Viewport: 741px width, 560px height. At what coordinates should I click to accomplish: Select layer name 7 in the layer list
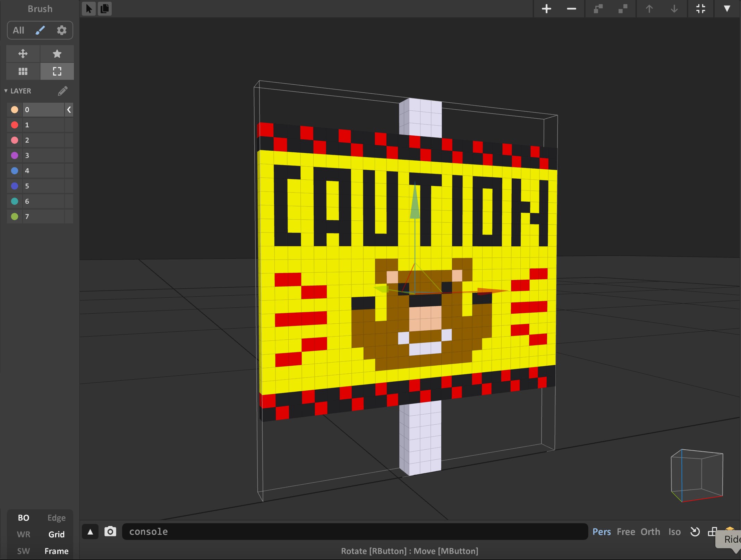point(43,217)
